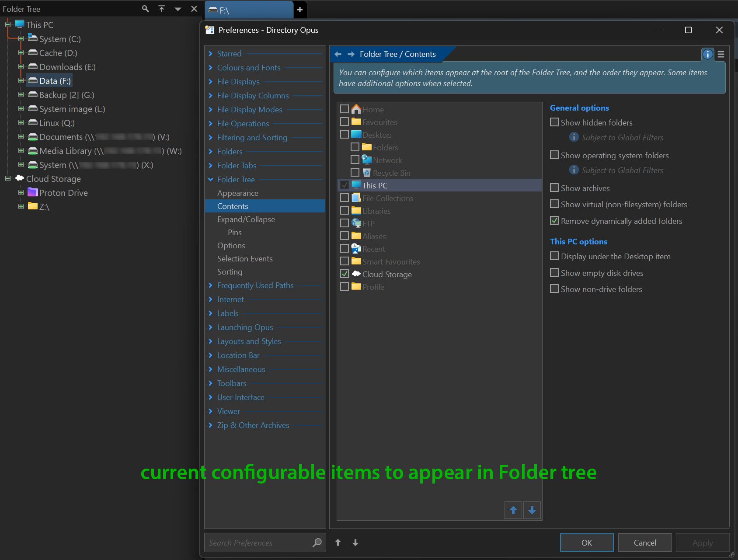Collapse the Folder Tree preferences category
Viewport: 738px width, 560px height.
click(210, 180)
